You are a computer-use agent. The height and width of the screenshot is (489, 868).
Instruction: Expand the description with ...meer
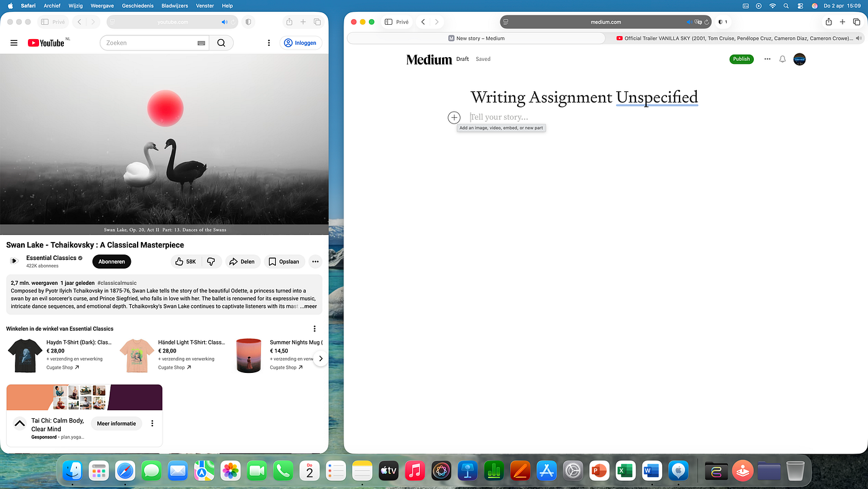(x=308, y=307)
